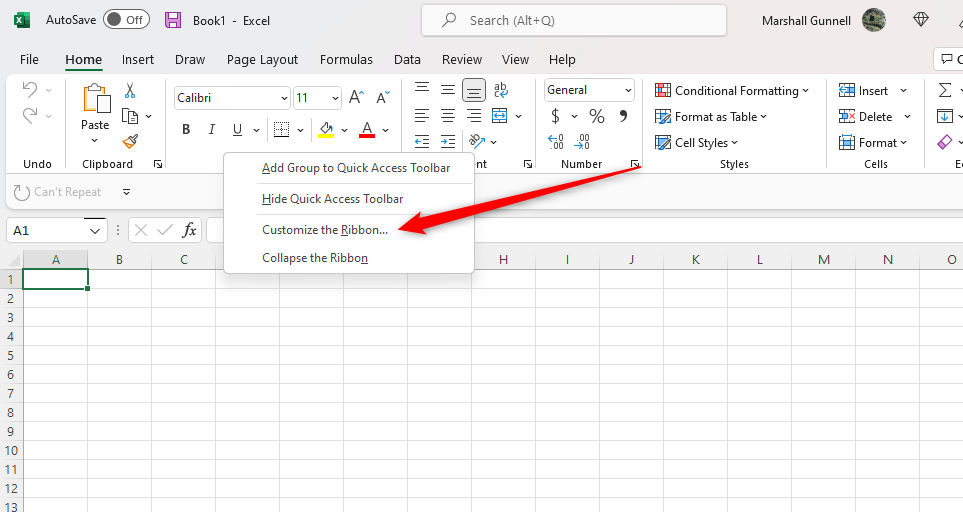Switch to the Formulas tab

pos(346,60)
